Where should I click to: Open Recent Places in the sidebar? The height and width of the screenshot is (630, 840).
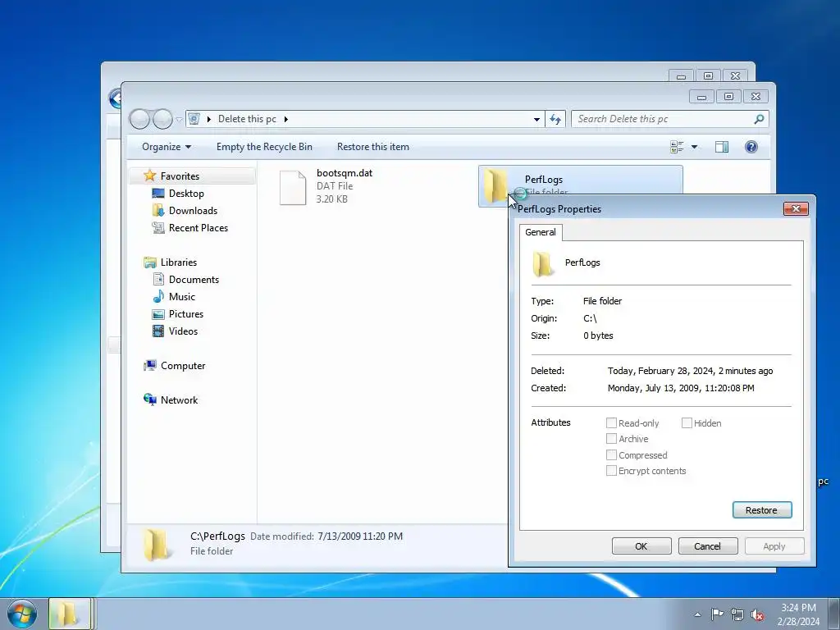point(198,228)
